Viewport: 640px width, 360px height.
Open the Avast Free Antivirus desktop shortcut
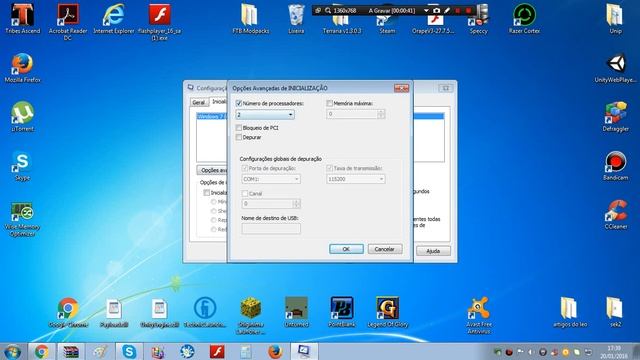pyautogui.click(x=479, y=315)
